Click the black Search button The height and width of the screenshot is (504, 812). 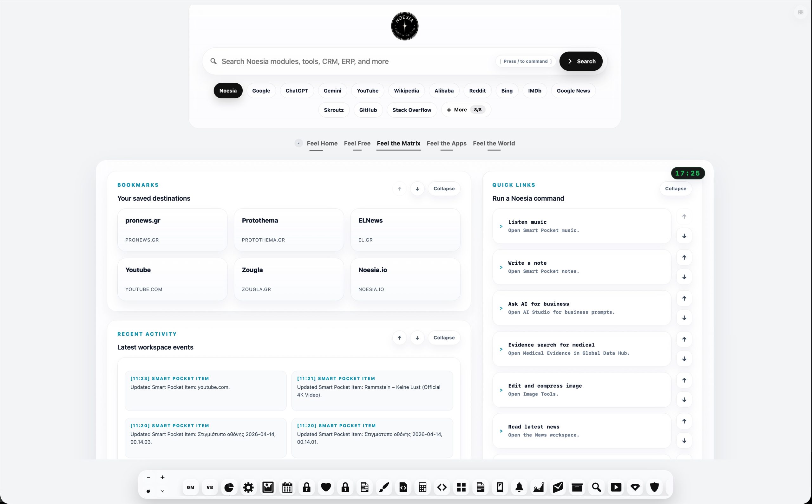(x=581, y=61)
